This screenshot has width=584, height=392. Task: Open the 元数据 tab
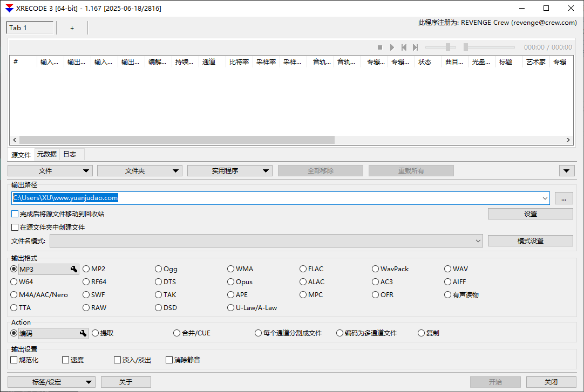[x=47, y=154]
